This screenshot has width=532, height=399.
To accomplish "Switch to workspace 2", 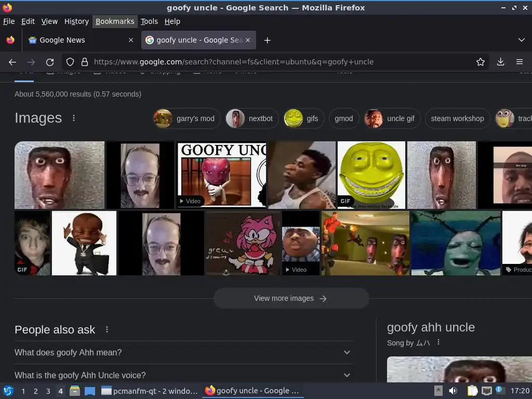I will 36,391.
